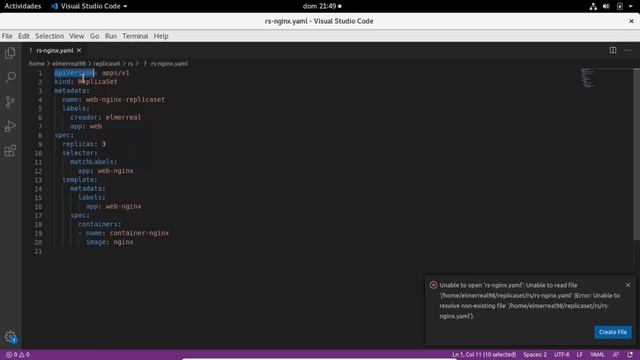Click elmerreal98 breadcrumb segment

69,64
